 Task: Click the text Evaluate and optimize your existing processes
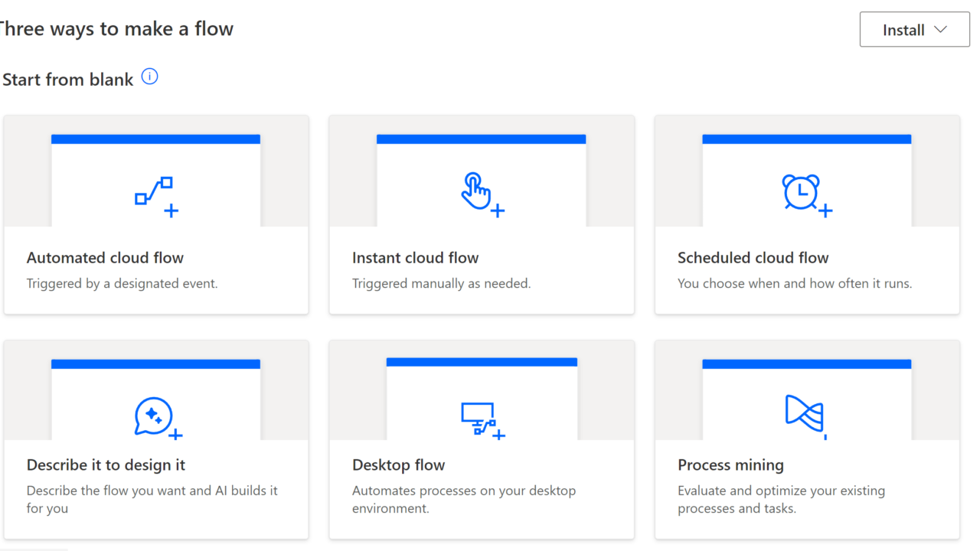point(781,499)
